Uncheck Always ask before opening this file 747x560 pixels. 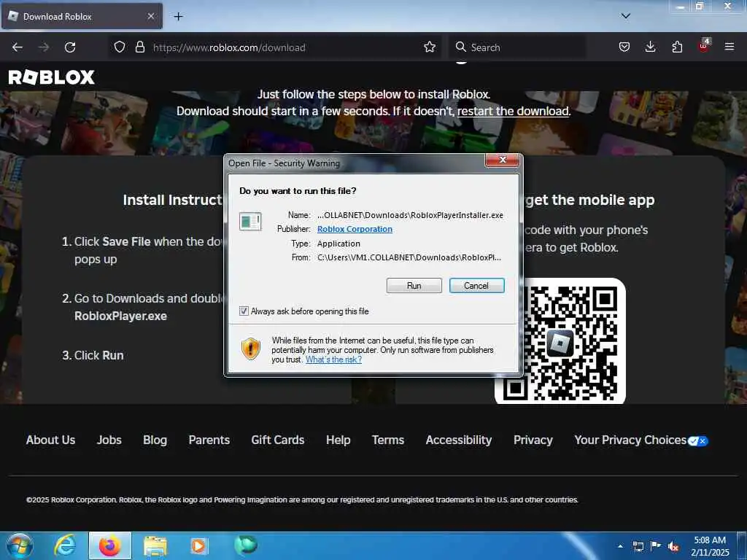(x=244, y=311)
